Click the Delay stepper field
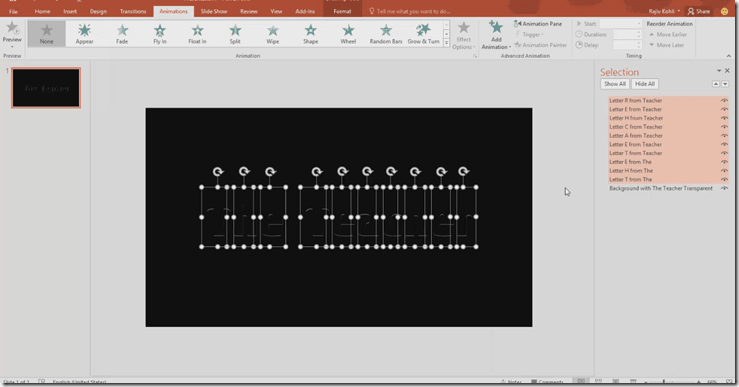Screen dimensions: 739x387 [x=627, y=45]
